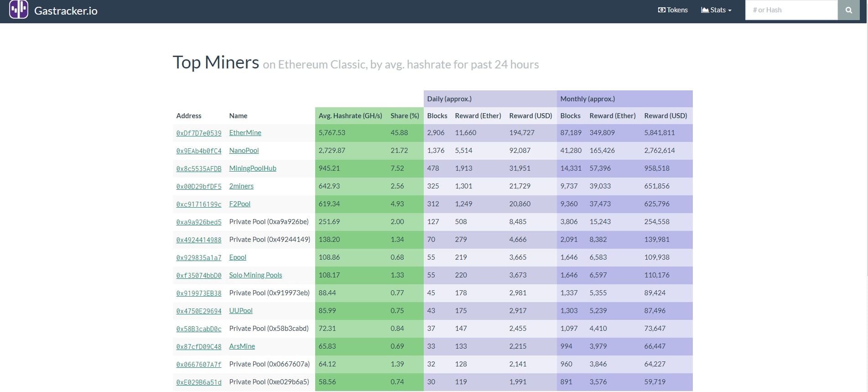Visit the NanoPool link

pos(244,151)
